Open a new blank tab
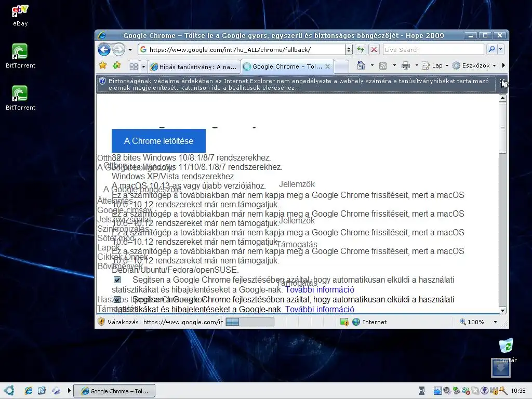The height and width of the screenshot is (399, 532). click(341, 66)
